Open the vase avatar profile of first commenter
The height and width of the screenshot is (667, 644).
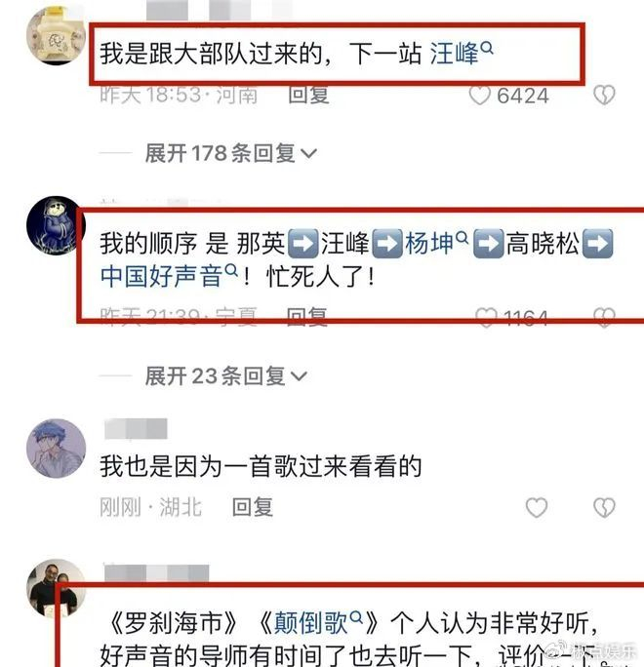tap(57, 35)
